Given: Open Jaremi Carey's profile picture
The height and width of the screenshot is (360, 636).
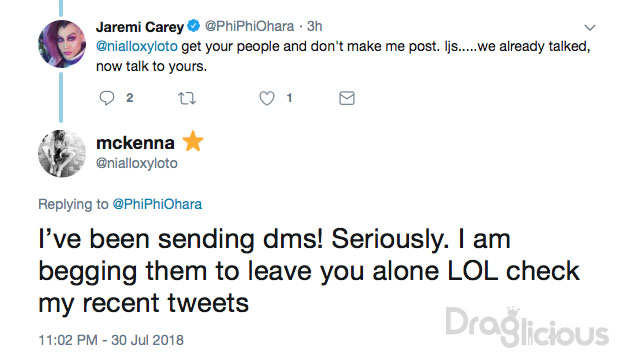Looking at the screenshot, I should pyautogui.click(x=62, y=44).
